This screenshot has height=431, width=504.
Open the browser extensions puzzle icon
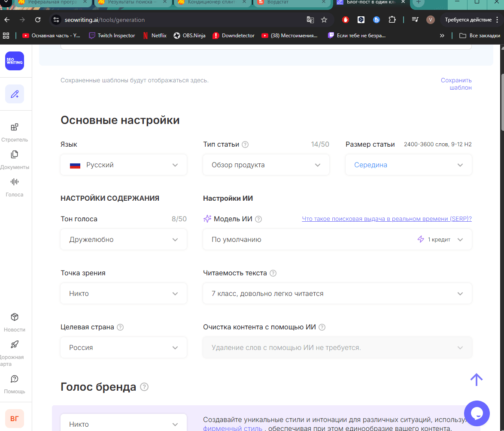(392, 20)
